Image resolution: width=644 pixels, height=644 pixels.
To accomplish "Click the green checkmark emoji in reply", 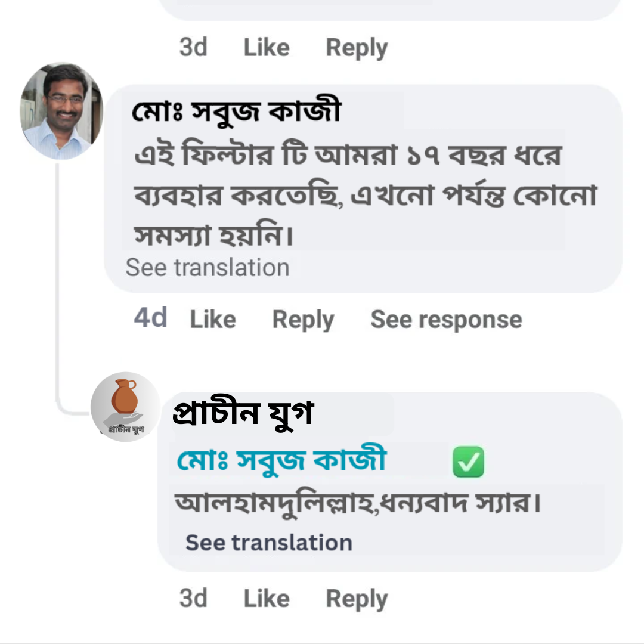I will click(x=469, y=462).
